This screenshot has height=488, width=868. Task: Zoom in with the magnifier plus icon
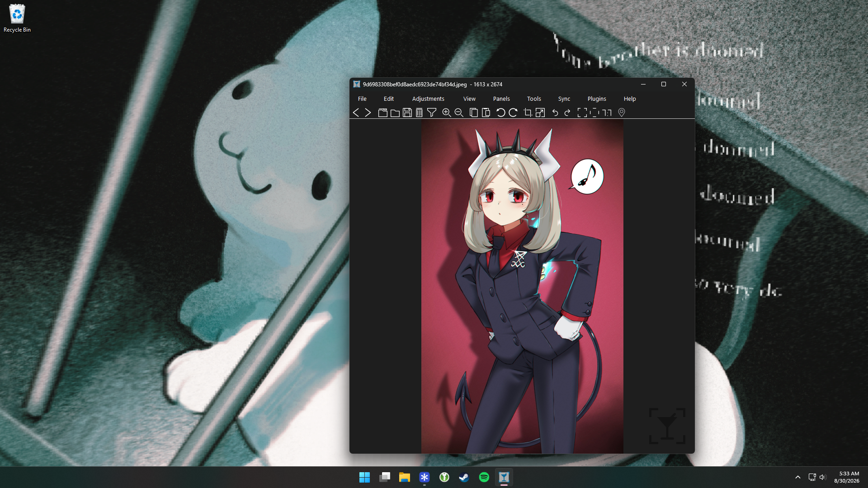click(x=447, y=113)
